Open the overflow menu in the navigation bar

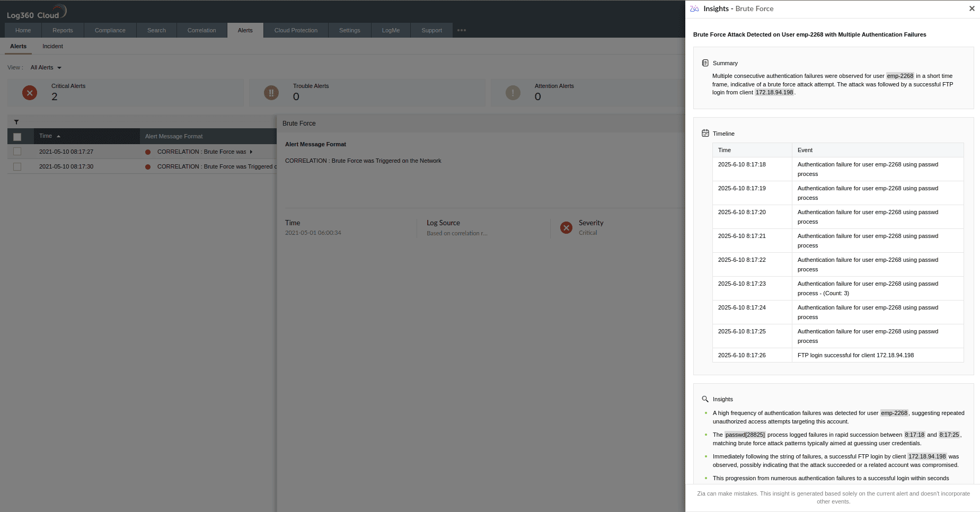click(461, 30)
